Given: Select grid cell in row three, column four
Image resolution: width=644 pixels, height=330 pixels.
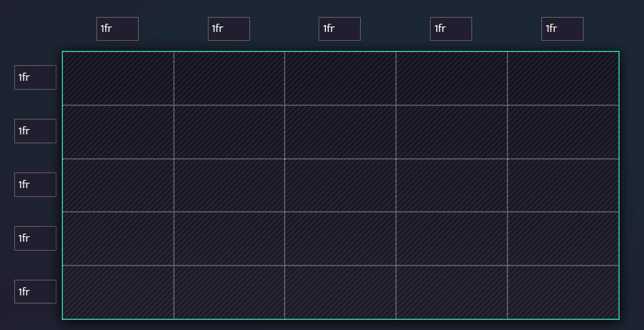Looking at the screenshot, I should pos(452,185).
